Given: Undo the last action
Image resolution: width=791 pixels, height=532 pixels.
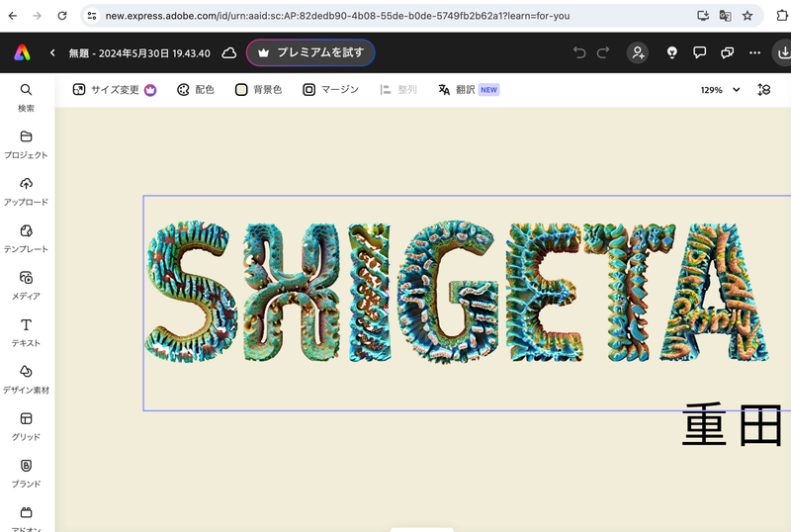Looking at the screenshot, I should pos(579,52).
